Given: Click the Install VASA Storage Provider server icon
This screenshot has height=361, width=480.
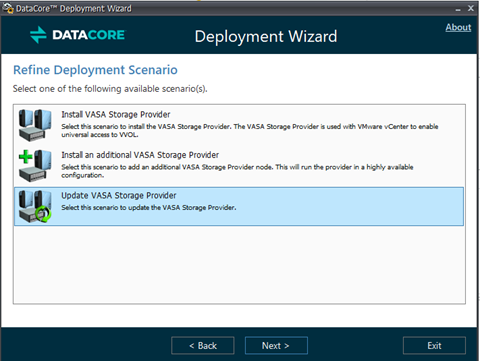Looking at the screenshot, I should [x=35, y=125].
